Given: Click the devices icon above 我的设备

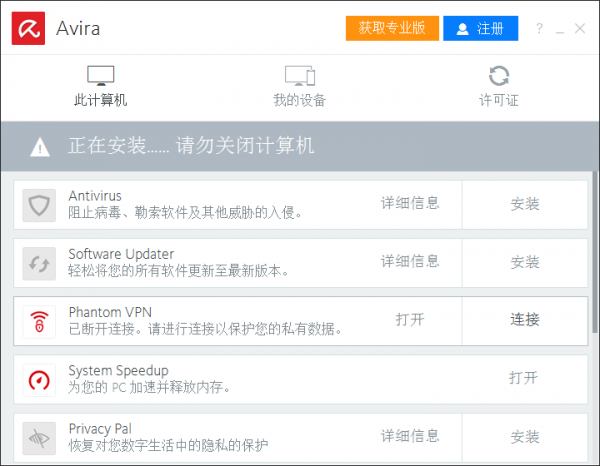Looking at the screenshot, I should point(300,75).
